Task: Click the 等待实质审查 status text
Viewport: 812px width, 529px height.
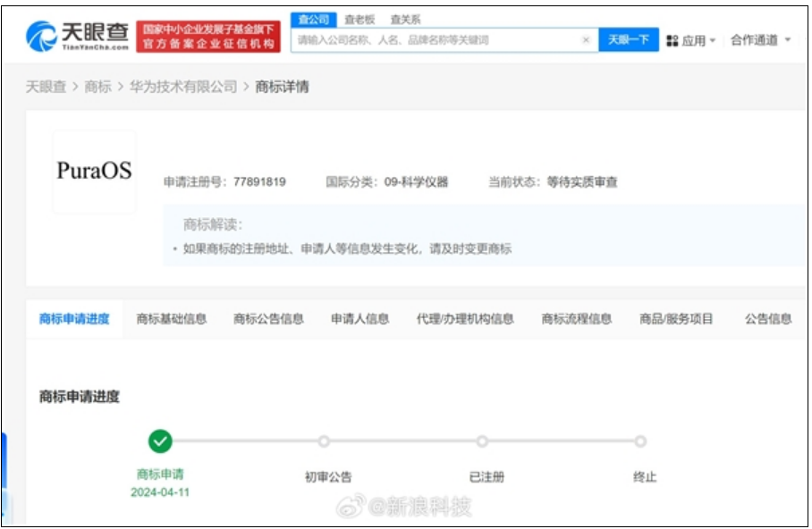Action: pos(582,182)
